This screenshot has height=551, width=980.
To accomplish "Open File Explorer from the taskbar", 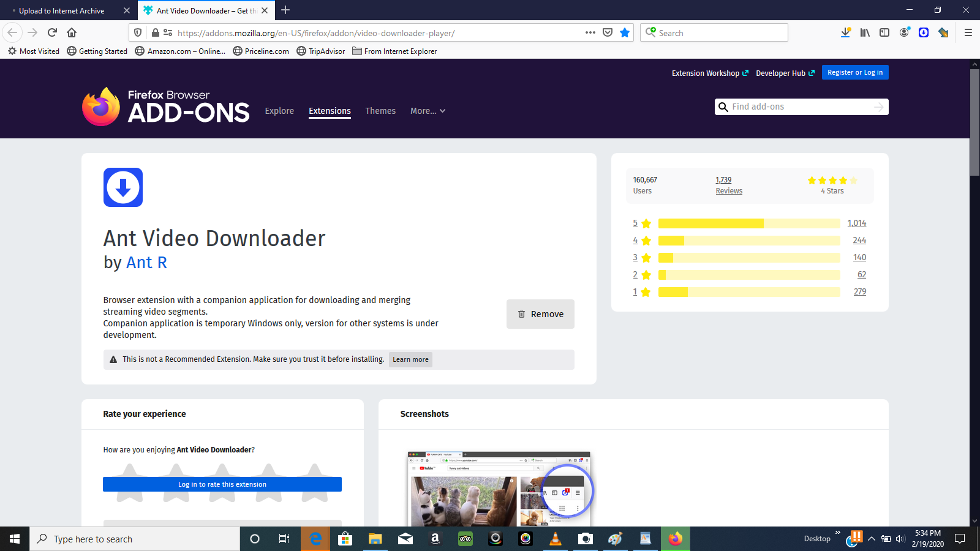I will point(375,539).
